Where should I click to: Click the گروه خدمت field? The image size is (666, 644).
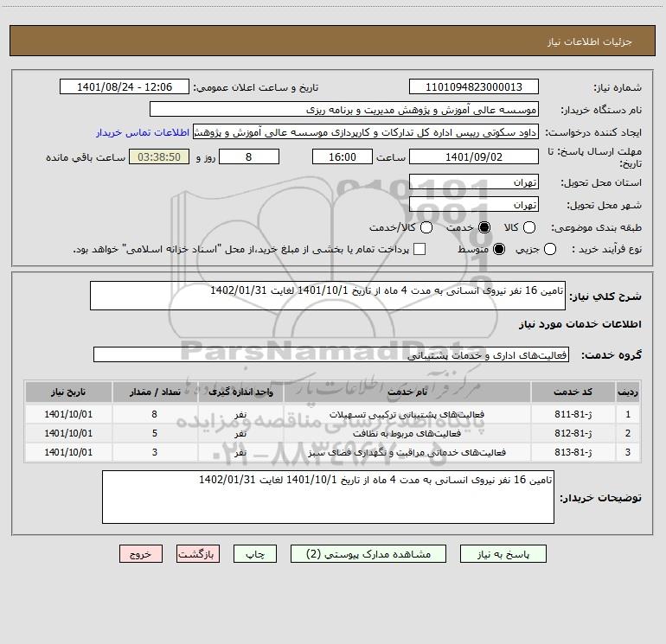tap(331, 354)
